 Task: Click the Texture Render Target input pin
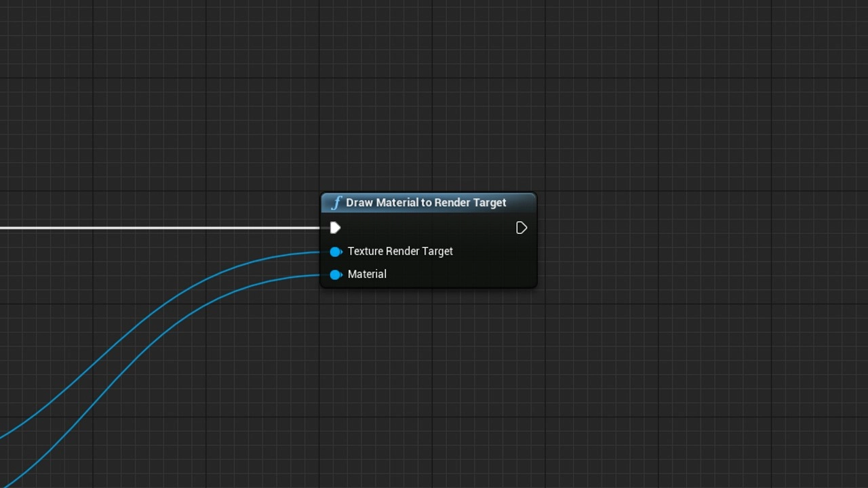tap(336, 251)
